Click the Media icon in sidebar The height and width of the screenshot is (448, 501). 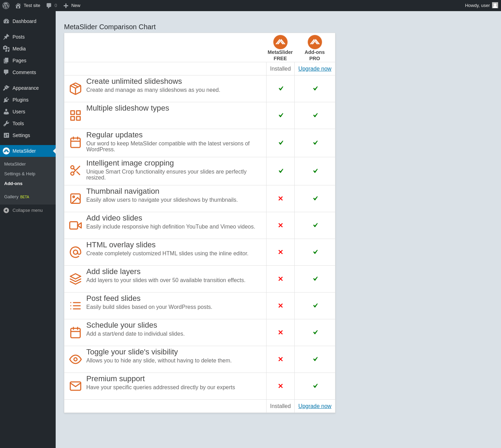[x=6, y=49]
